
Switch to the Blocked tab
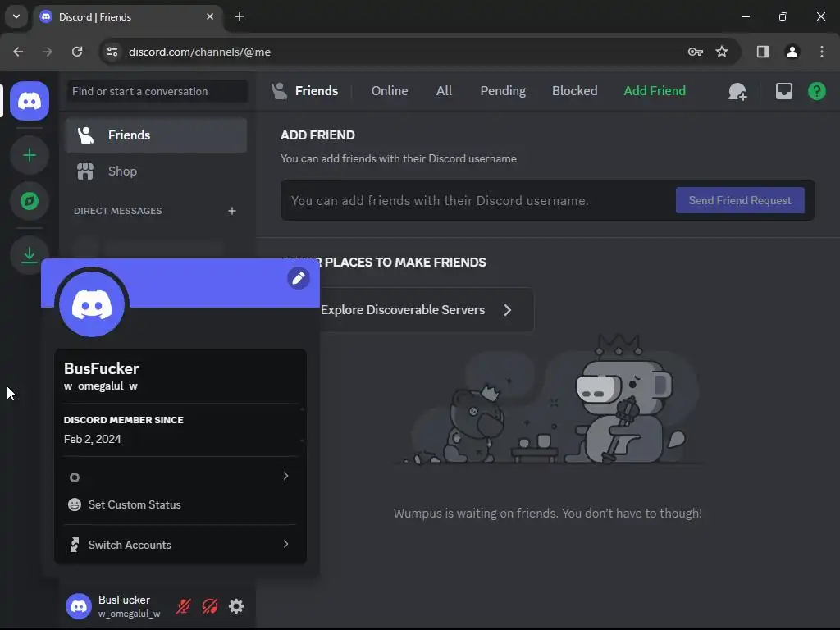[x=575, y=91]
